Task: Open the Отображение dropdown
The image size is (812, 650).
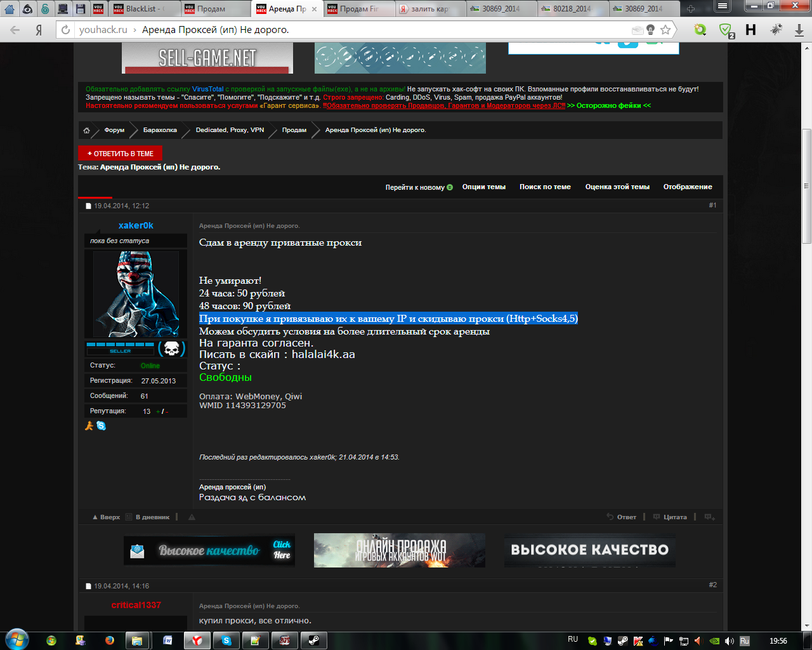Action: tap(688, 187)
